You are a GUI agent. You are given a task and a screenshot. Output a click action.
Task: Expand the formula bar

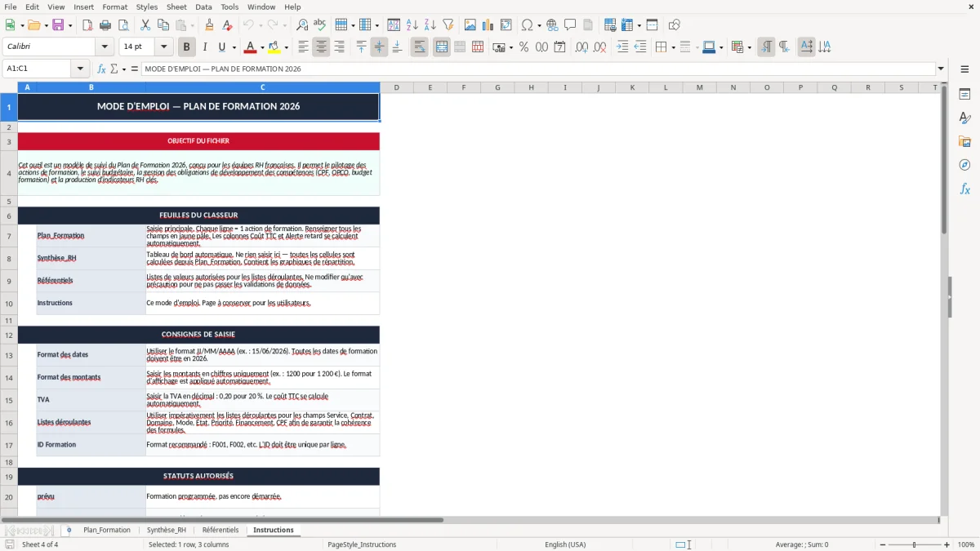pyautogui.click(x=941, y=69)
